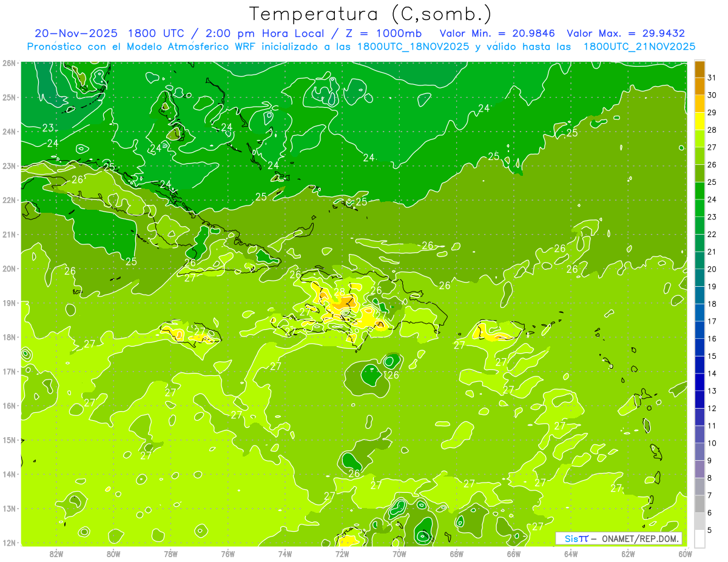The width and height of the screenshot is (728, 562).
Task: Pick the green band between 24 and 25
Action: tap(700, 190)
